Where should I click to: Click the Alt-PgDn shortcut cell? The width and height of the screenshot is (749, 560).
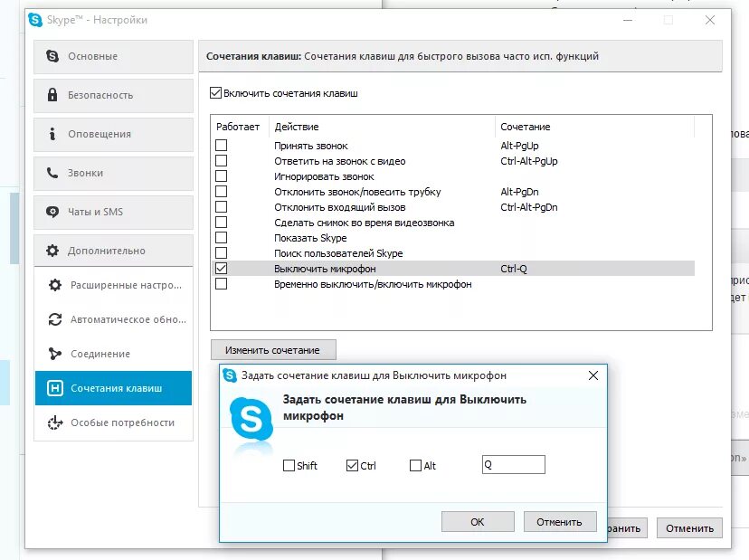coord(519,192)
